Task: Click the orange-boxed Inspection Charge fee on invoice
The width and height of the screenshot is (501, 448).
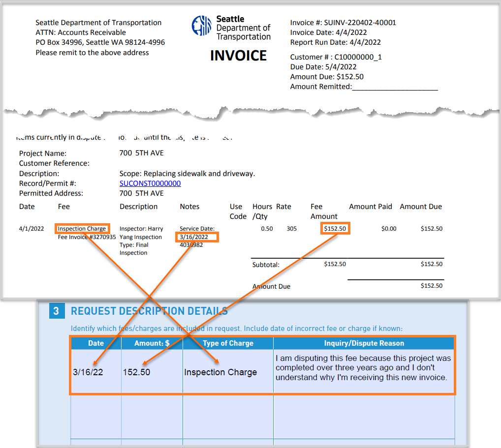Action: pos(82,229)
